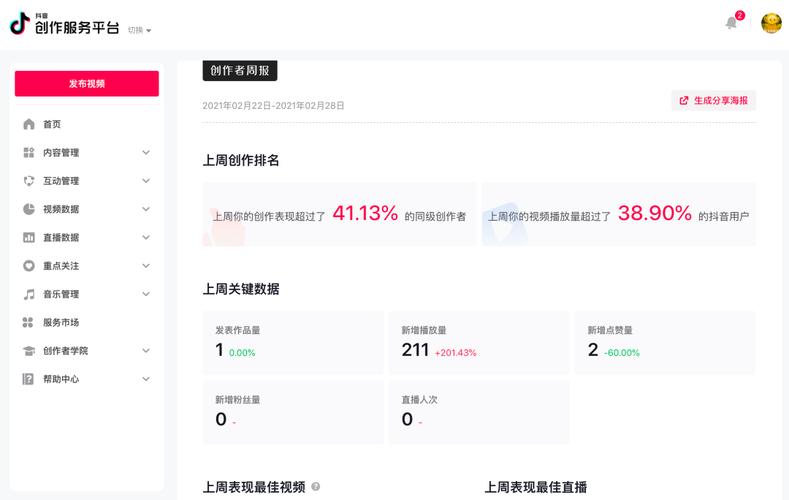Expand the 帮助中心 chevron

(x=146, y=379)
